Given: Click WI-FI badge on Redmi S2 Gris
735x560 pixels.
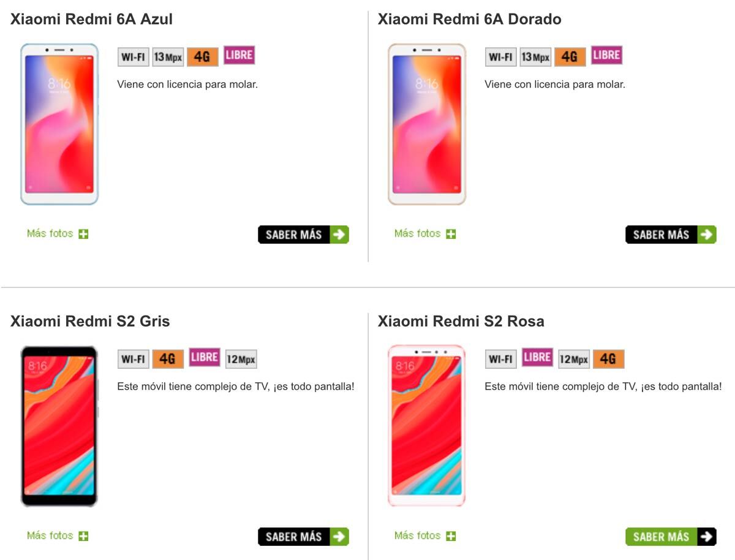Looking at the screenshot, I should [x=133, y=359].
